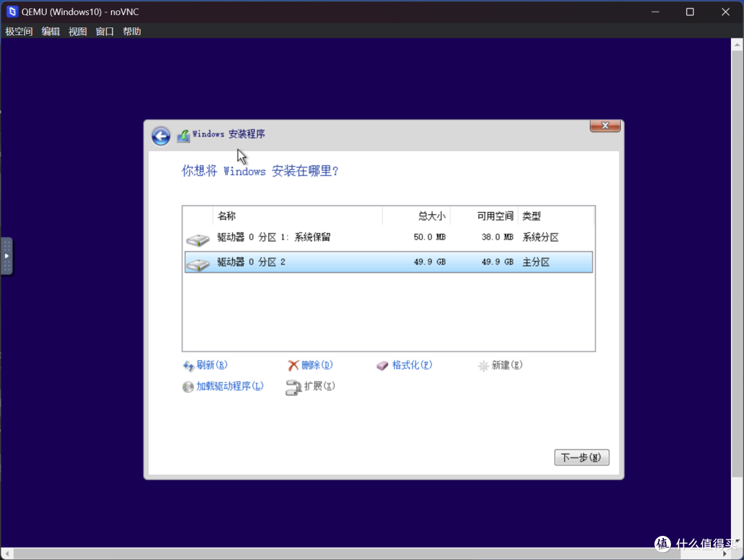Click the scroll-up arrow of vertical scrollbar
This screenshot has width=744, height=560.
click(x=737, y=45)
